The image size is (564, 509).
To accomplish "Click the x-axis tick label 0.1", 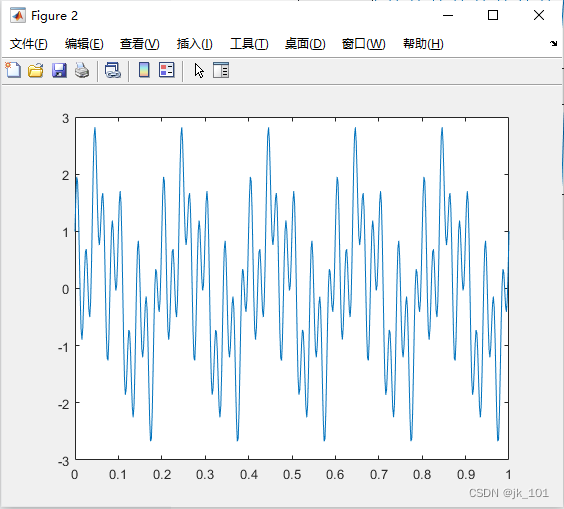I will coord(118,475).
